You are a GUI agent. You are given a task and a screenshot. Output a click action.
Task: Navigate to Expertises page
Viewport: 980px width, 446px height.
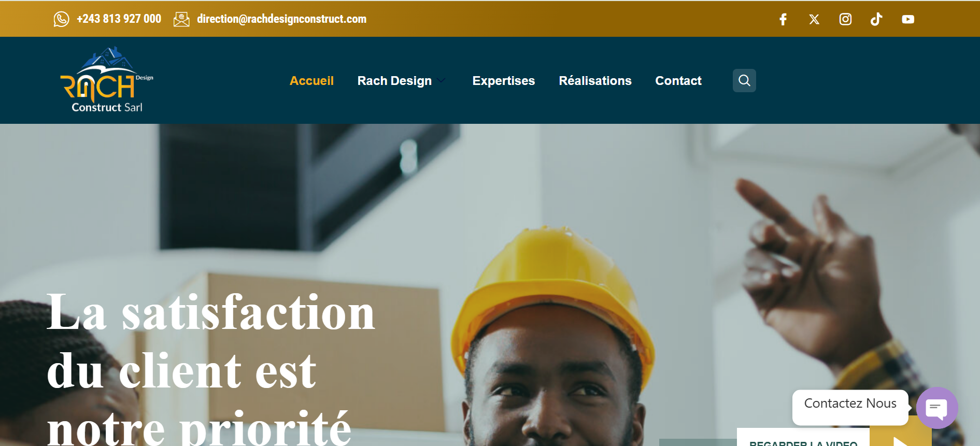pos(503,81)
